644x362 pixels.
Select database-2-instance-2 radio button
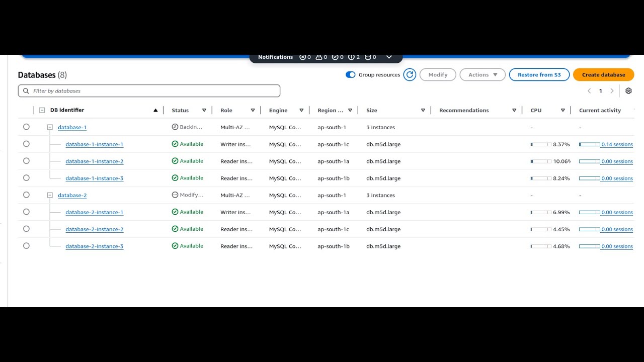pos(26,229)
